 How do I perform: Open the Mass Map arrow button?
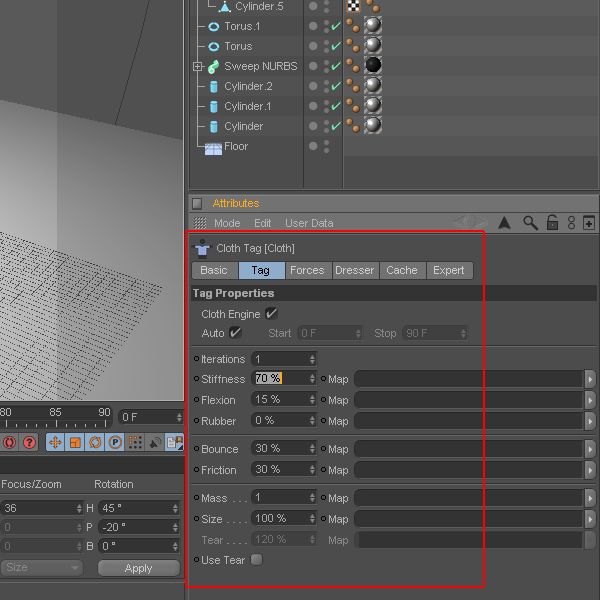pos(590,498)
